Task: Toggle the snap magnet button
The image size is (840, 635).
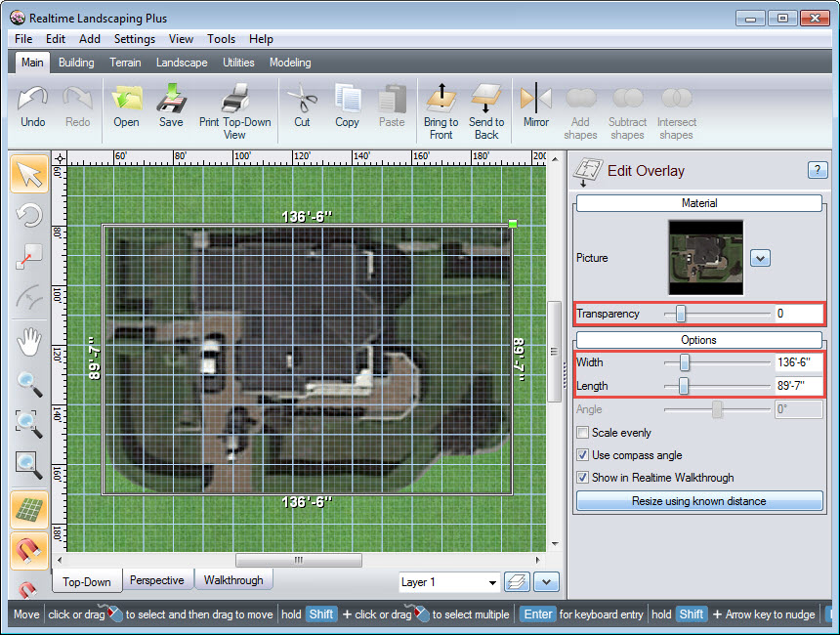Action: [x=29, y=551]
